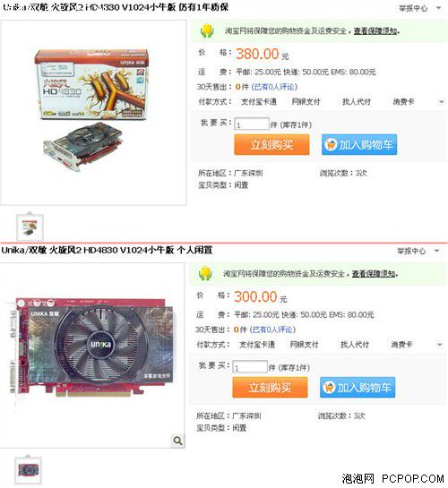Click the tulip guarantee icon in the top listing

pyautogui.click(x=207, y=31)
